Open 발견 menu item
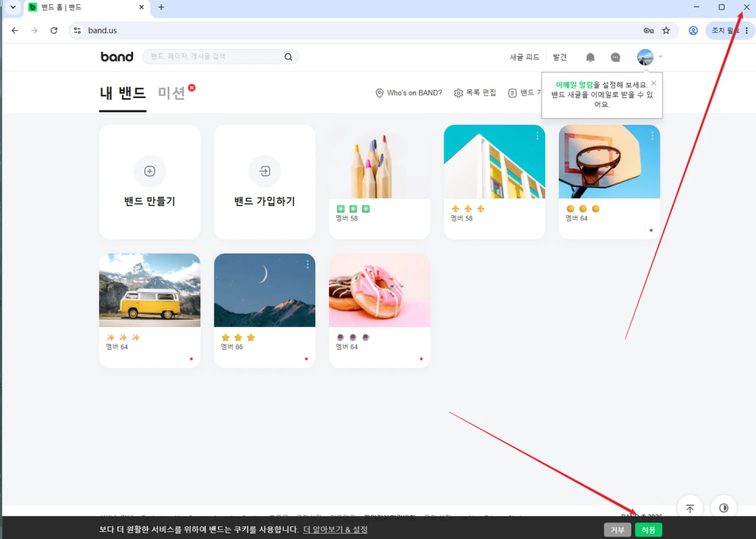This screenshot has width=756, height=539. point(560,57)
